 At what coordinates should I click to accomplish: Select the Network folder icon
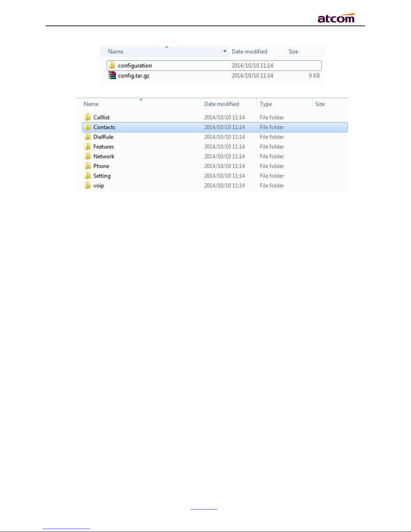pyautogui.click(x=88, y=156)
